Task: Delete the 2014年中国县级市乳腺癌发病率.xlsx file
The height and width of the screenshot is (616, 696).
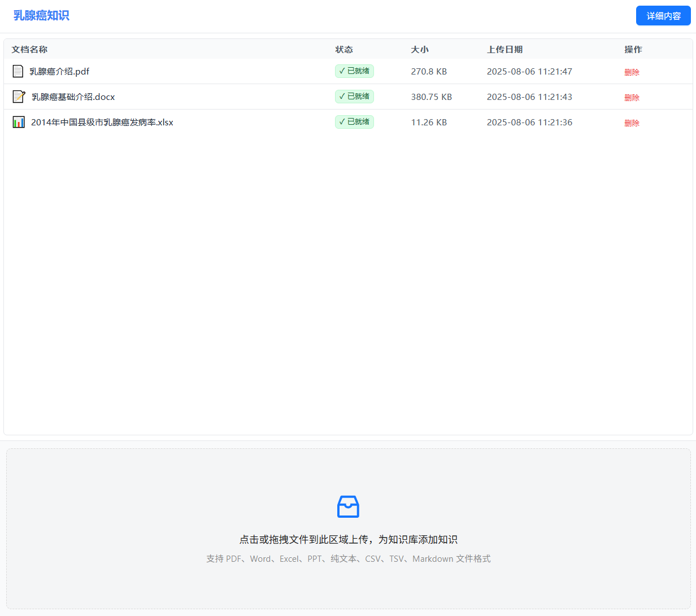Action: tap(632, 123)
